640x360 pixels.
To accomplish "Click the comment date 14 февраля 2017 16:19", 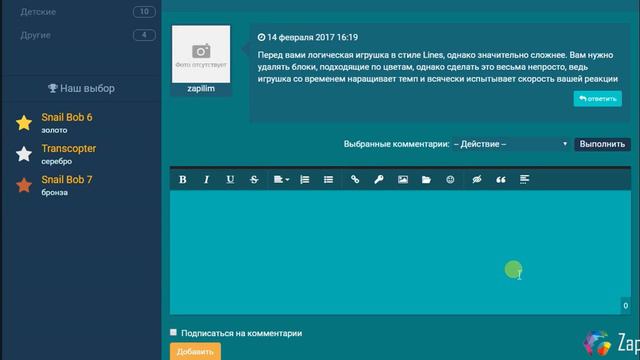I will tap(312, 37).
